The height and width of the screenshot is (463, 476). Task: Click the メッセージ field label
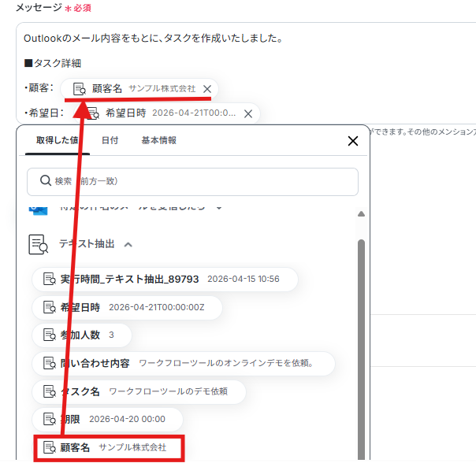[x=39, y=7]
